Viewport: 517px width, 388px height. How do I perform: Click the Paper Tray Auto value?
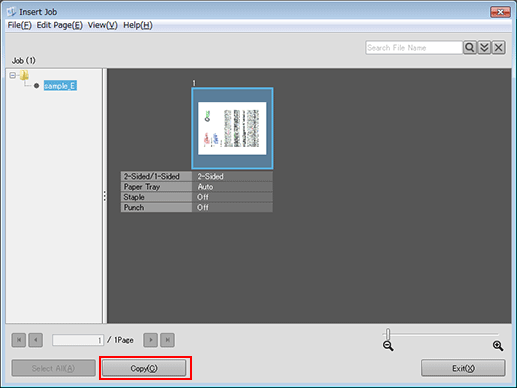(x=232, y=187)
